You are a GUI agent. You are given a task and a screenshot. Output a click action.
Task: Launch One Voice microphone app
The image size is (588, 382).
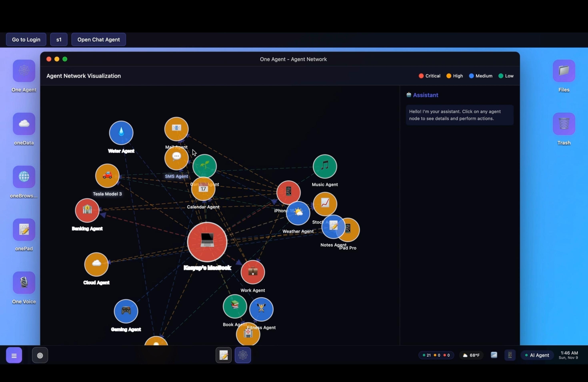(x=24, y=283)
